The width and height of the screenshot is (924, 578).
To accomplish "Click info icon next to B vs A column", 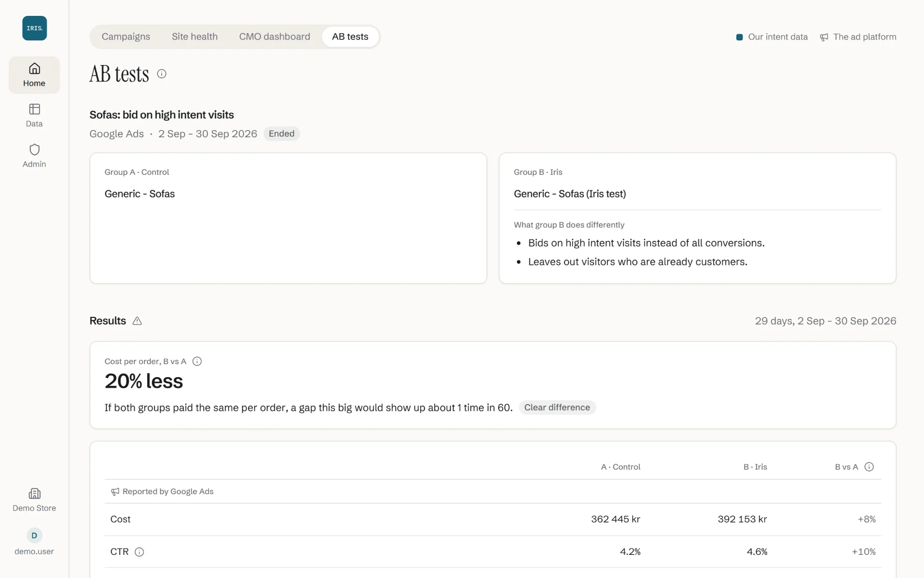I will 869,467.
